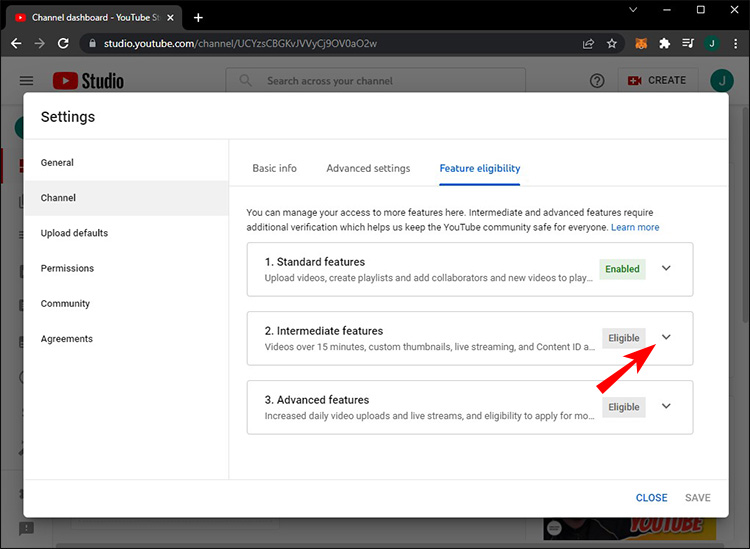Image resolution: width=750 pixels, height=549 pixels.
Task: Click SAVE in the Settings dialog
Action: click(x=698, y=498)
